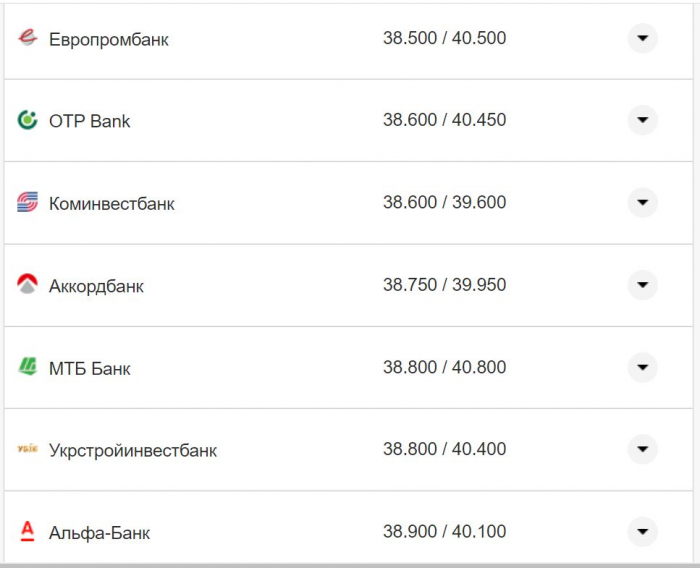Open the Альфа-Банк dropdown arrow

click(x=642, y=531)
